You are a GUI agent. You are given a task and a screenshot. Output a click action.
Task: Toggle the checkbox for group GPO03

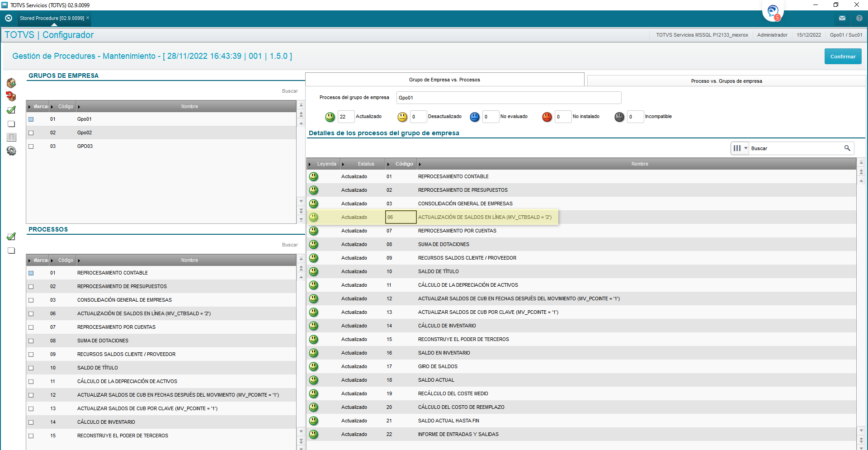(31, 147)
